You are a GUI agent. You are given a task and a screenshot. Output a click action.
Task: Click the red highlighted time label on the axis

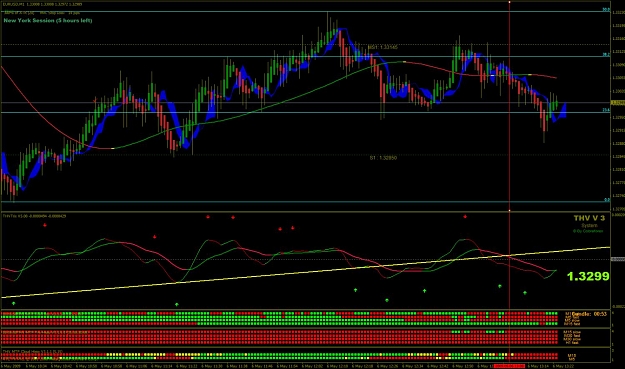(509, 366)
